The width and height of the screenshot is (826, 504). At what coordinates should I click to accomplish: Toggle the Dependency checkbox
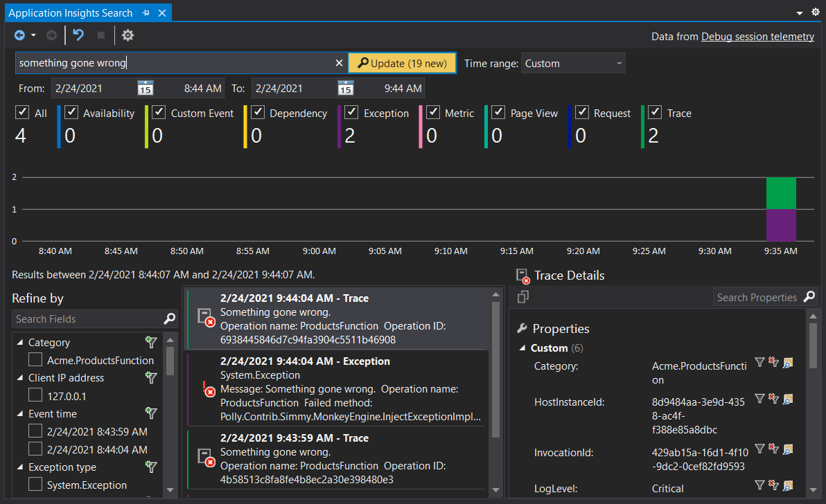click(x=258, y=112)
